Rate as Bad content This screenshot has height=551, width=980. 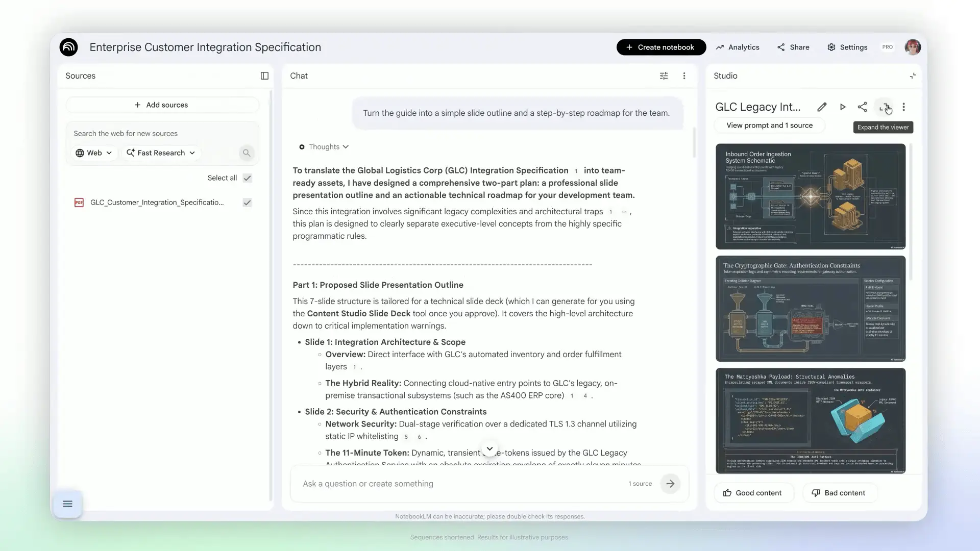[840, 493]
